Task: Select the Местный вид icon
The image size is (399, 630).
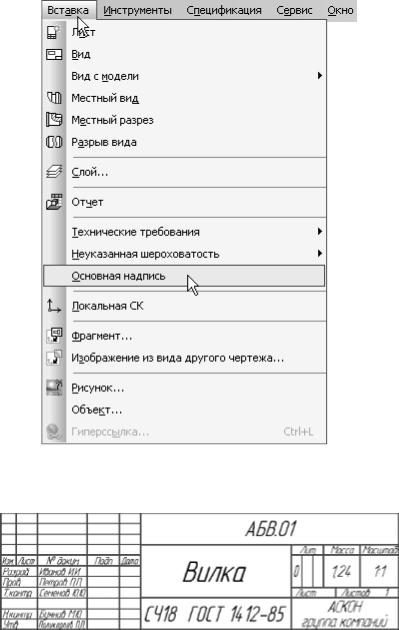Action: [x=54, y=98]
